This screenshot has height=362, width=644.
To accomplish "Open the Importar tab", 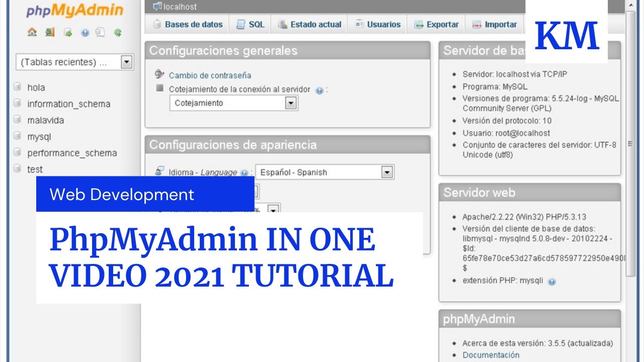I will 495,24.
